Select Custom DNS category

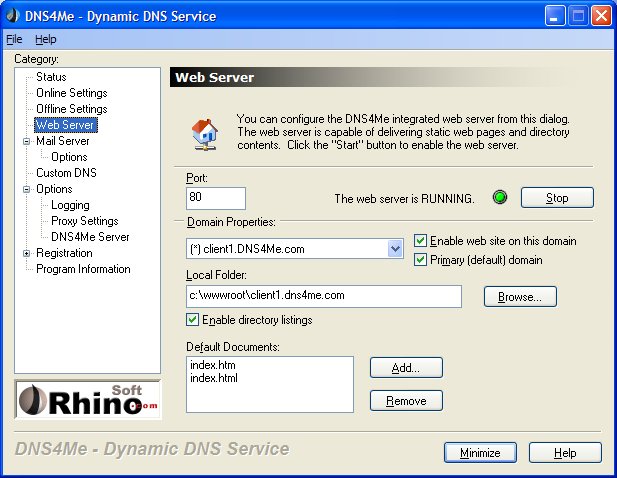[66, 173]
